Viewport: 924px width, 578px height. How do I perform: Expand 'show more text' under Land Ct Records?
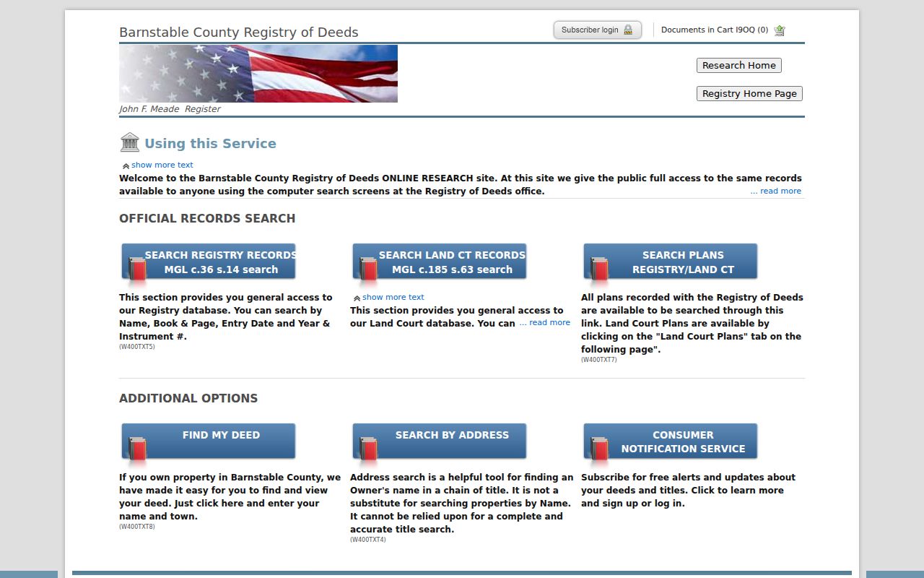[x=393, y=297]
